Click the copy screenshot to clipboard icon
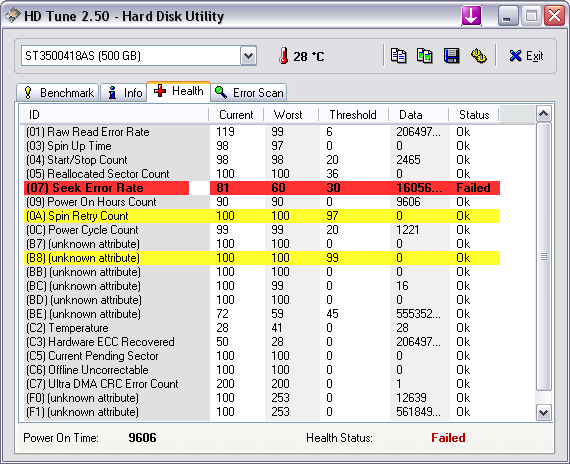Image resolution: width=570 pixels, height=464 pixels. click(424, 56)
